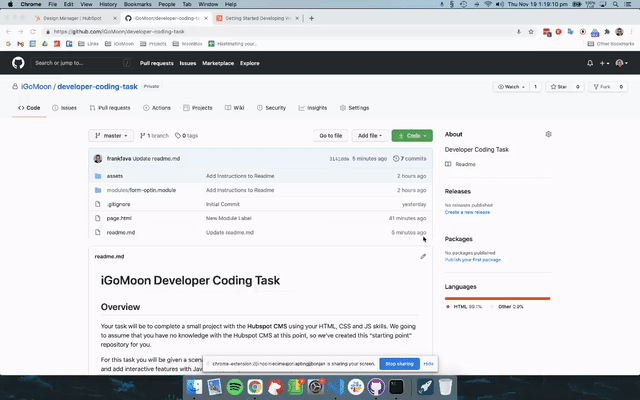Open the iGoMoon organization link
This screenshot has height=400, width=640.
tap(36, 87)
